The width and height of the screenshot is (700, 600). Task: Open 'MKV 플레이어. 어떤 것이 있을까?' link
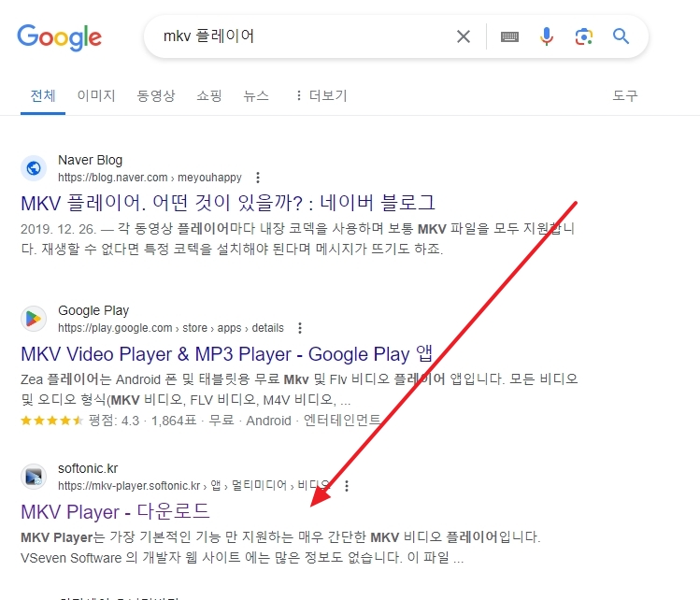click(x=228, y=203)
